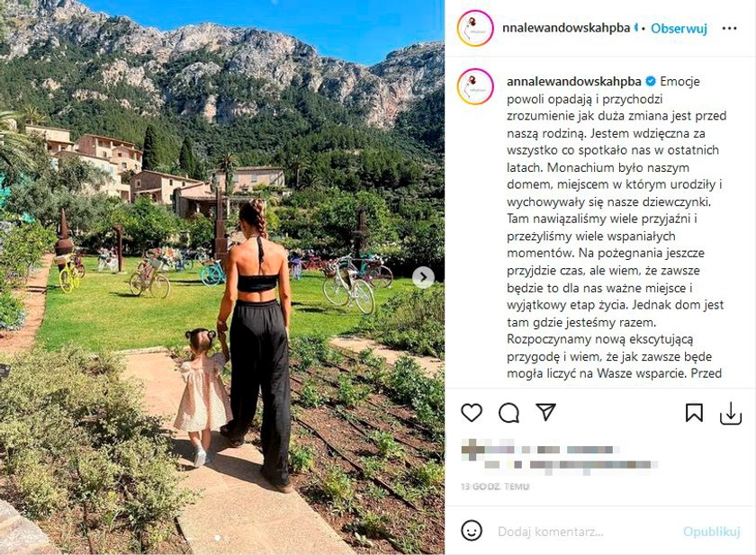756x555 pixels.
Task: Open the username link in the post header
Action: [566, 28]
